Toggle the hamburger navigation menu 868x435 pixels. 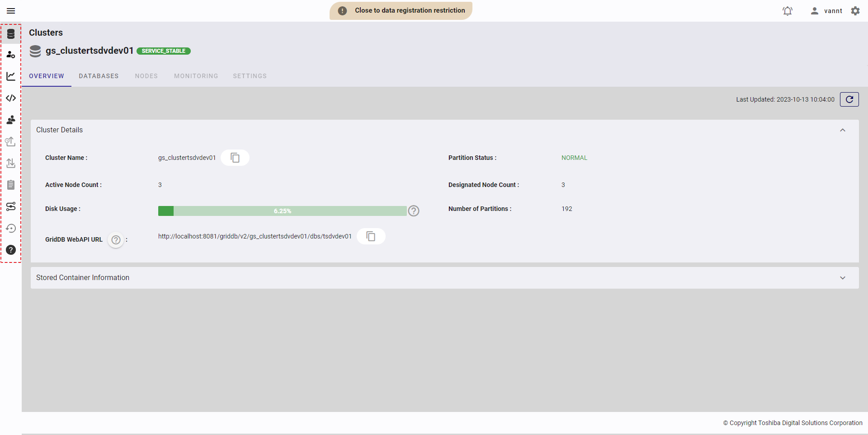[11, 11]
